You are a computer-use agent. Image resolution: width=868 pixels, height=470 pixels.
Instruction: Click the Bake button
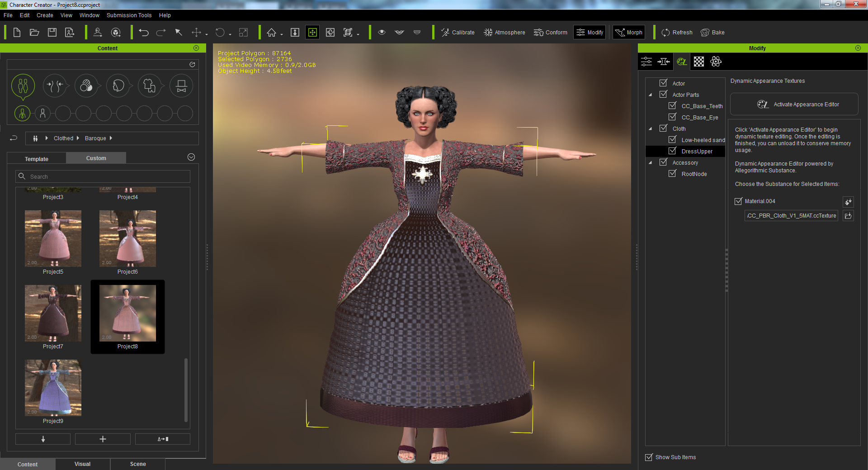pyautogui.click(x=712, y=33)
